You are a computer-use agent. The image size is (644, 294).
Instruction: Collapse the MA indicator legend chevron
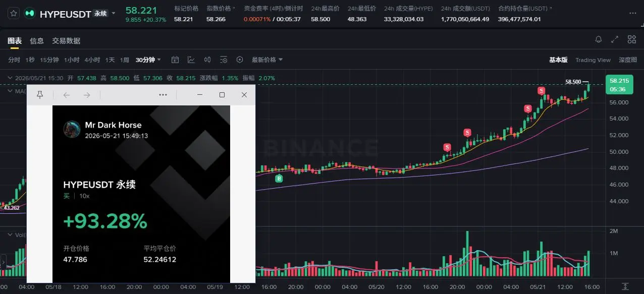(x=10, y=91)
